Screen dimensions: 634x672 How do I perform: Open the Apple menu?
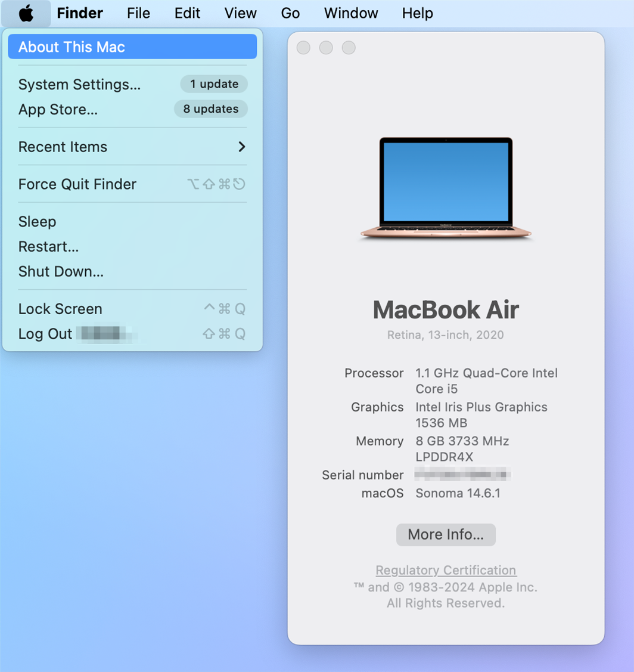pos(25,13)
